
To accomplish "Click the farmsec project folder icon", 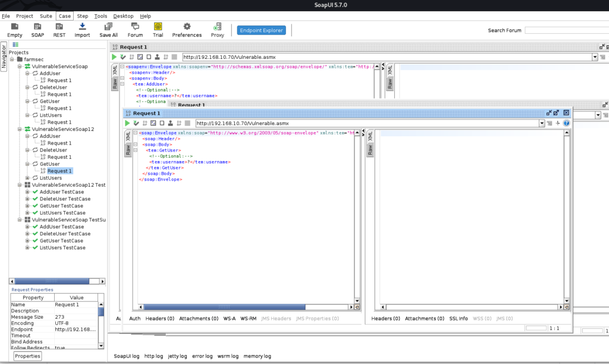I will pyautogui.click(x=20, y=59).
